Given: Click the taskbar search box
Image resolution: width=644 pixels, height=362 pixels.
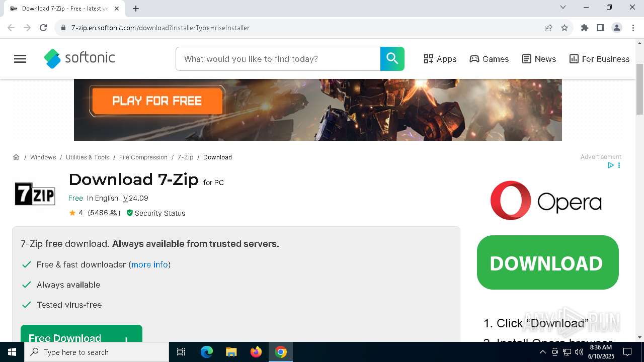Looking at the screenshot, I should coord(97,352).
